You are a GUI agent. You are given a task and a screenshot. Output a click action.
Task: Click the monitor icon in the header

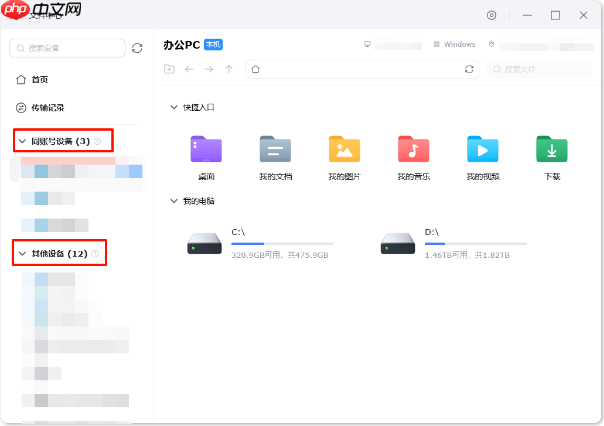pyautogui.click(x=367, y=44)
